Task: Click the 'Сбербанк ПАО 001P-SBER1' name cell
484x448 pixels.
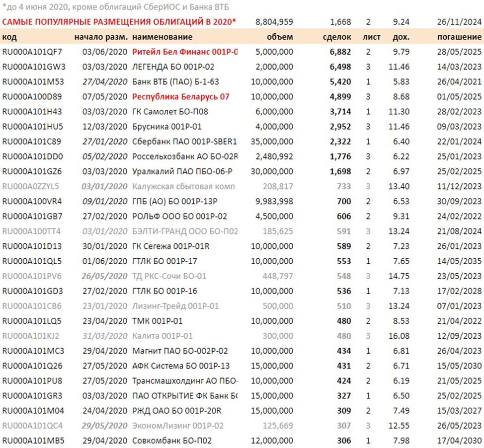Action: pos(185,142)
